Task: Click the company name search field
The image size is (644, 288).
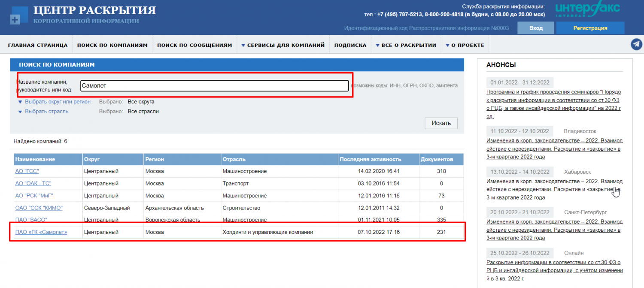Action: coord(214,86)
